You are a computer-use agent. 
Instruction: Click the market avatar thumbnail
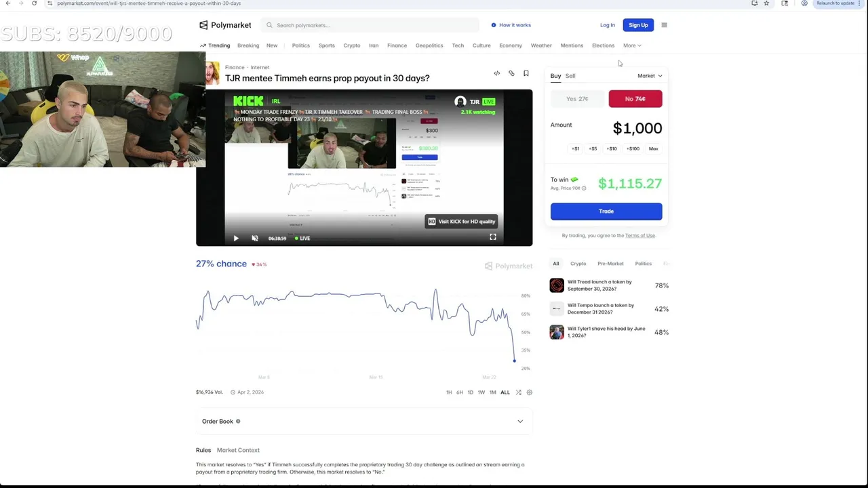pyautogui.click(x=212, y=73)
